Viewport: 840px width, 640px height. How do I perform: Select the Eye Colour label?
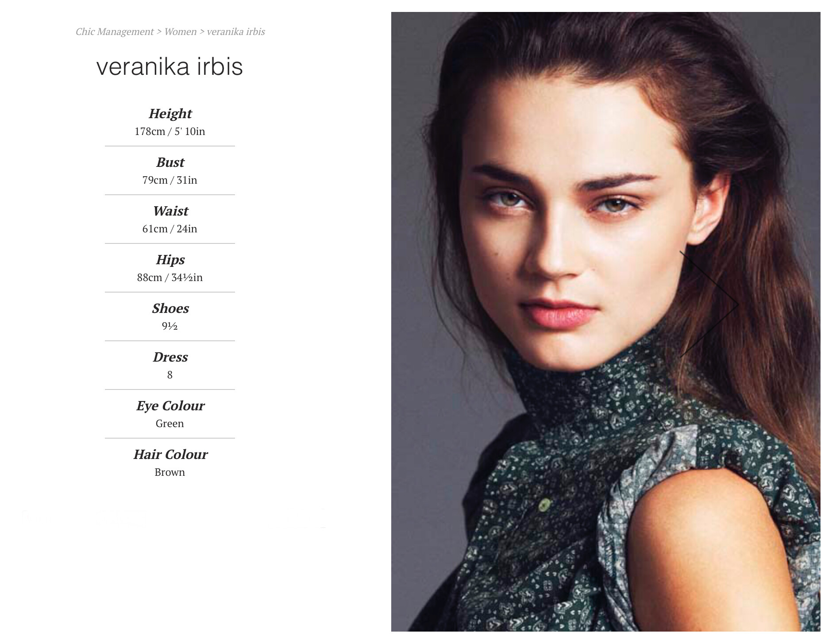click(x=170, y=406)
